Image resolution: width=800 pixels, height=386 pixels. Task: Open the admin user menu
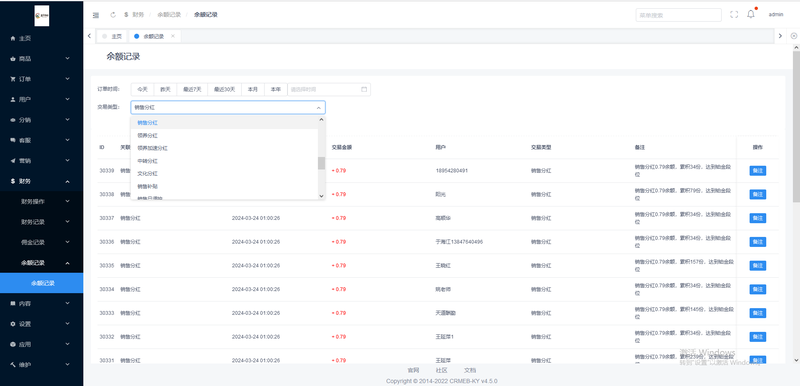click(x=776, y=15)
